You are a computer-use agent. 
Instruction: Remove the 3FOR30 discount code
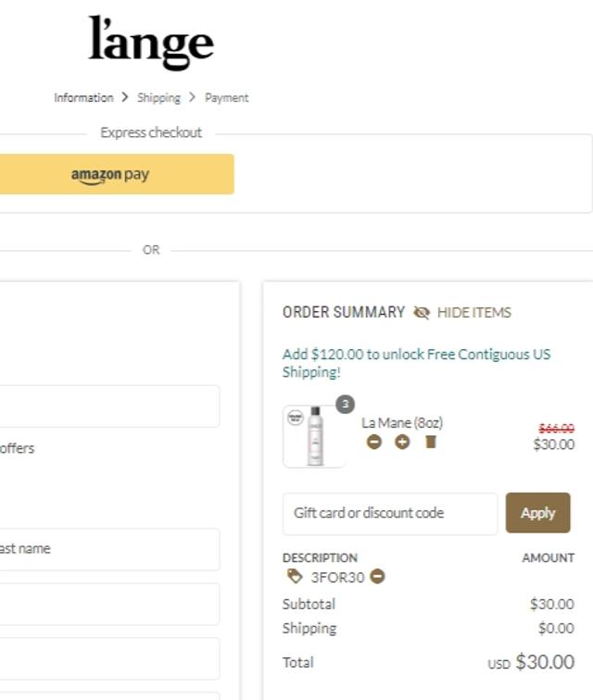pyautogui.click(x=378, y=577)
